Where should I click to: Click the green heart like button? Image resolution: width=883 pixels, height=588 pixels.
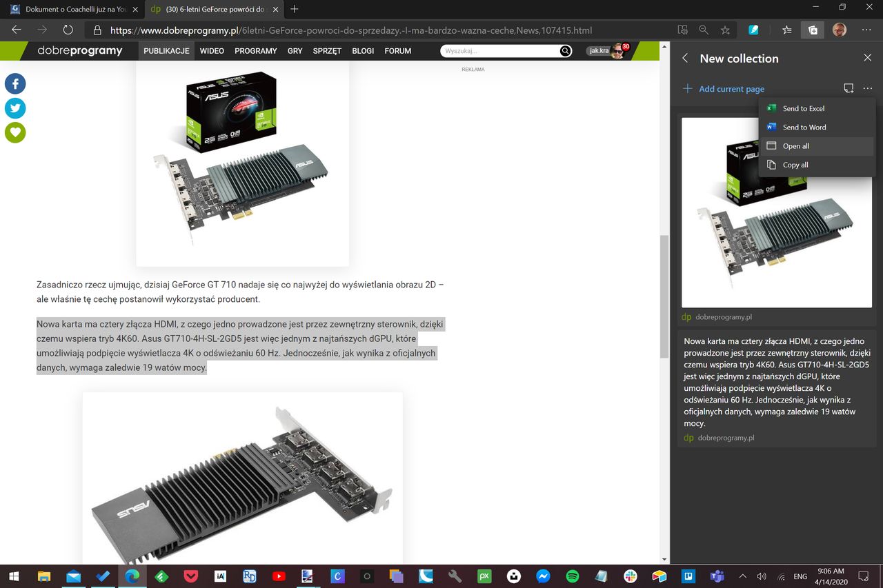(x=15, y=132)
